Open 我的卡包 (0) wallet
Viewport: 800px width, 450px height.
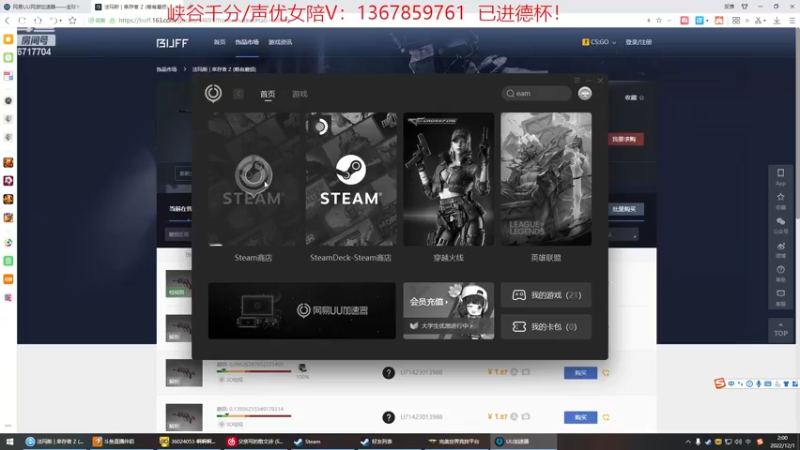(546, 327)
